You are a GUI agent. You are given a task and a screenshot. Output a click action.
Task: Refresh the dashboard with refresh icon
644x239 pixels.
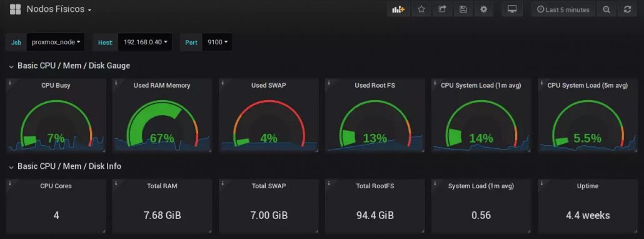click(627, 9)
